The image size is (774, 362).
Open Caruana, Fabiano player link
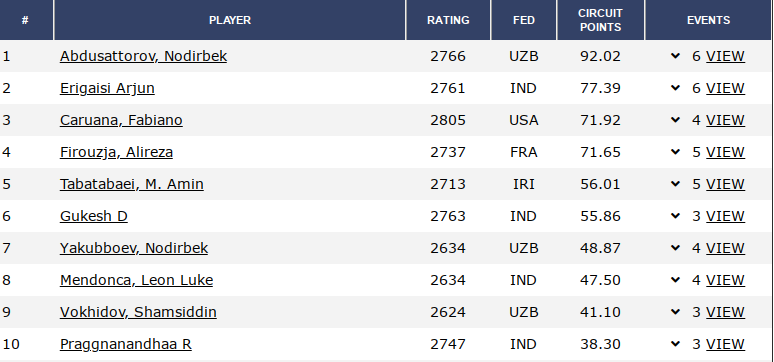(x=121, y=120)
